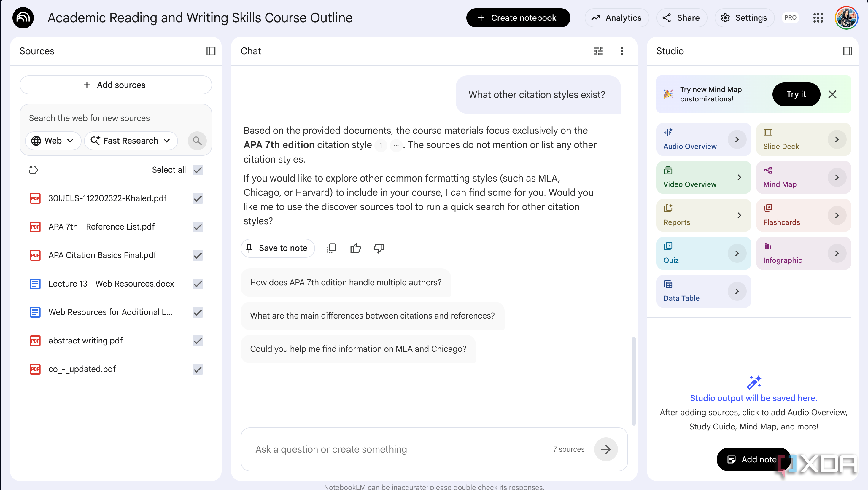Uncheck co_-_updated.pdf source

[x=198, y=369]
